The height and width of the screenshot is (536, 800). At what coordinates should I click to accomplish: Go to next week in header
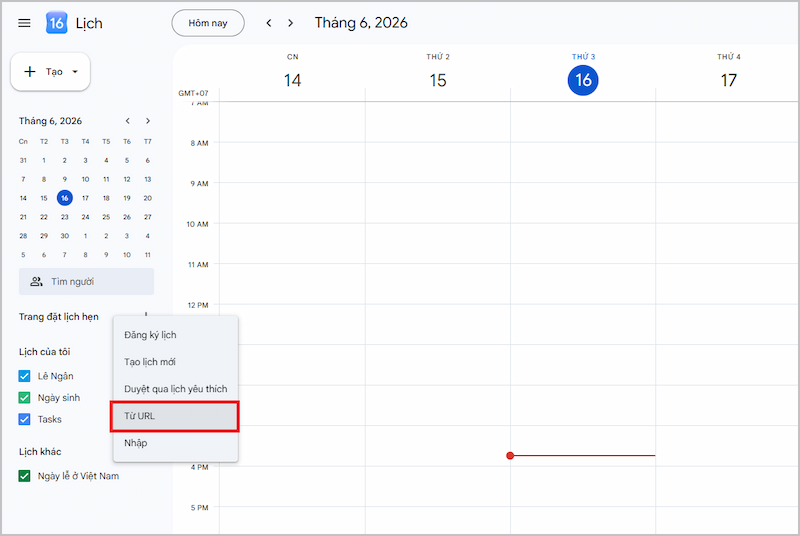290,23
